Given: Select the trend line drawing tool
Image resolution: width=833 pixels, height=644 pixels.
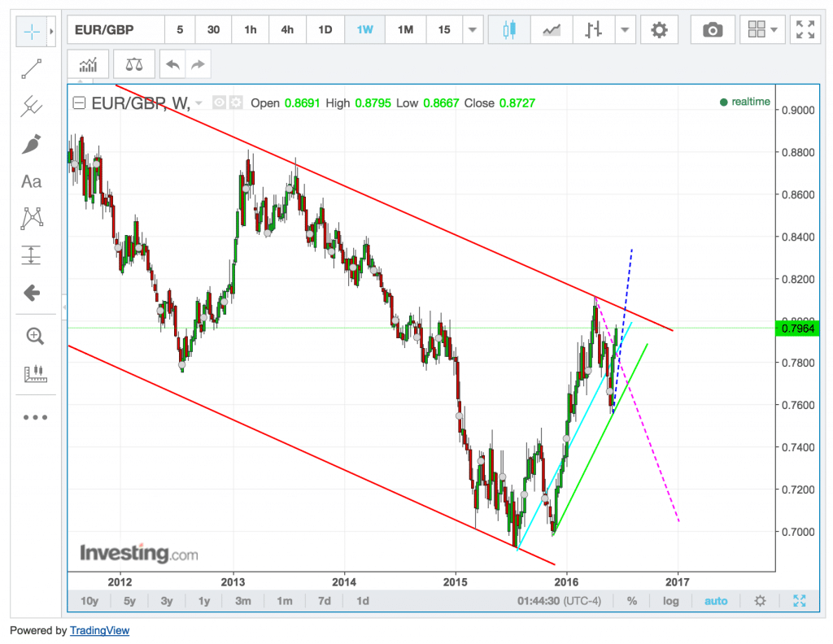Looking at the screenshot, I should 31,68.
